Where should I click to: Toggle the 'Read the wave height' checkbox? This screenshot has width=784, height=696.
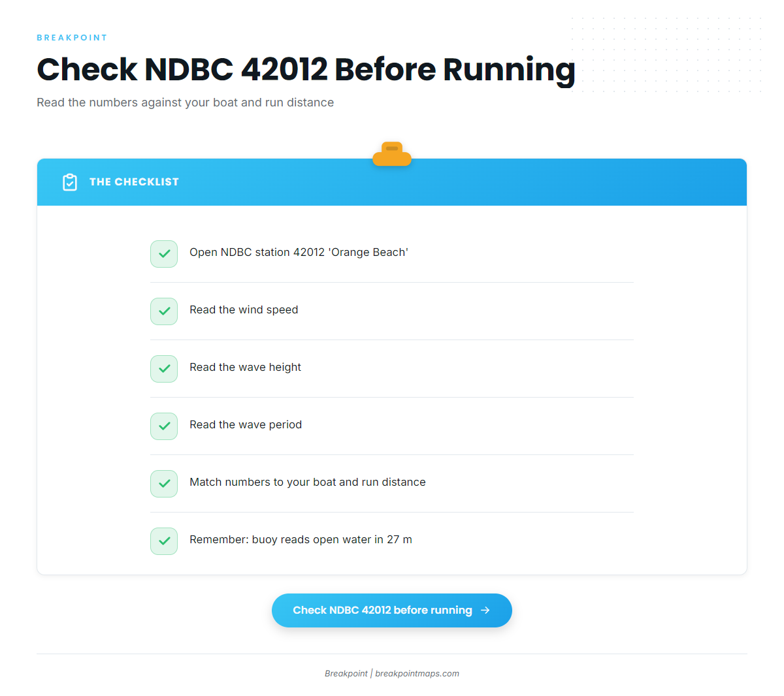(164, 369)
